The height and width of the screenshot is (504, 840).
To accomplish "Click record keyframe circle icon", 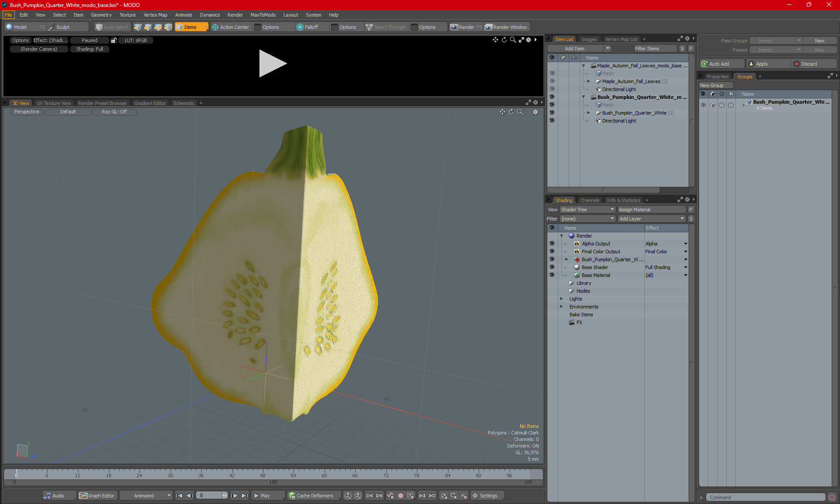I will click(x=400, y=496).
